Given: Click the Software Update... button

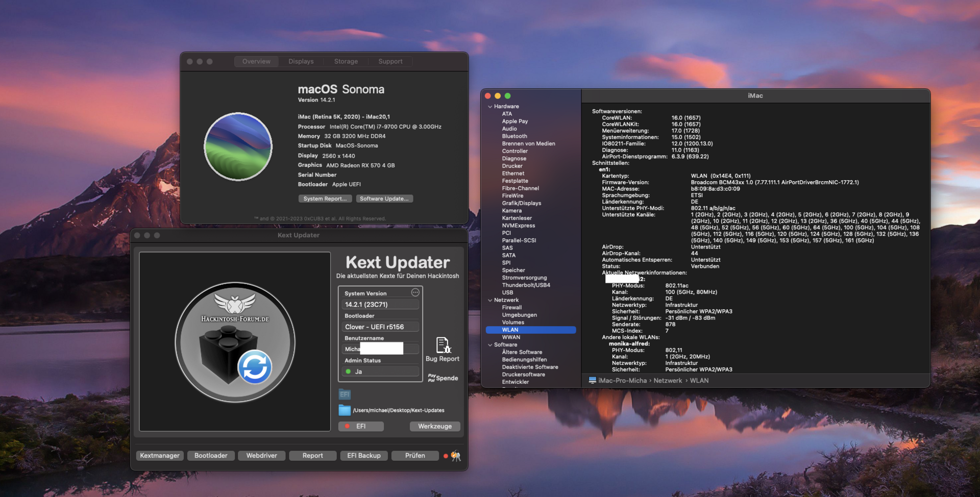Looking at the screenshot, I should click(384, 198).
